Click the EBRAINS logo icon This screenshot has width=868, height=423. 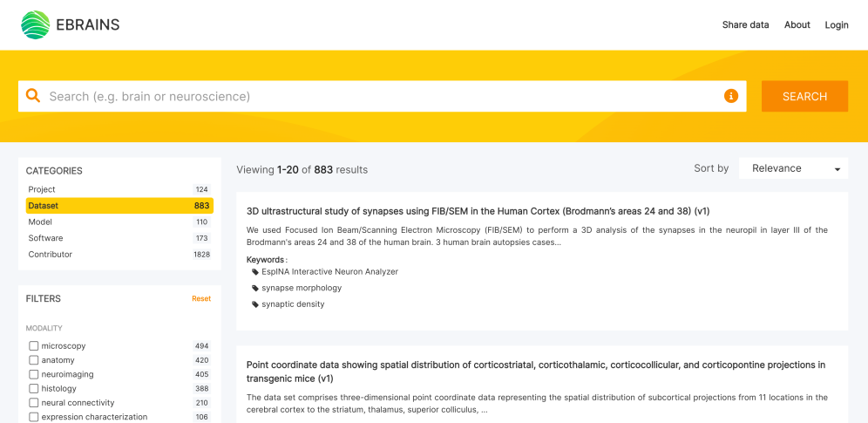(36, 25)
